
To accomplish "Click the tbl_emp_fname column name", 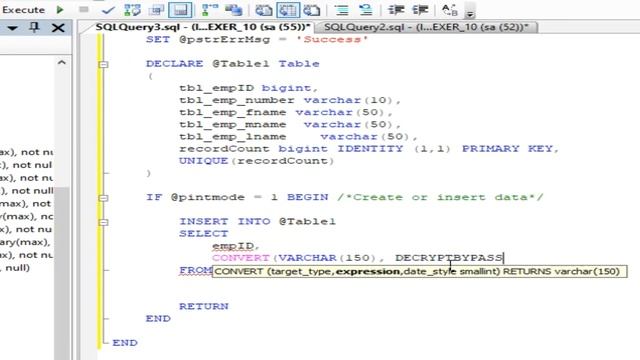I will click(233, 113).
